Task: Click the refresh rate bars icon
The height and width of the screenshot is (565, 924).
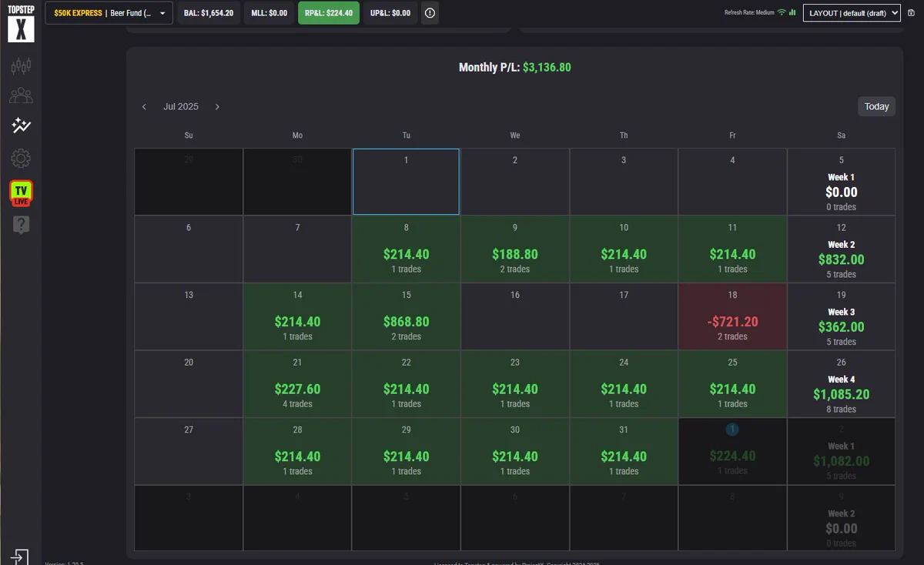Action: pos(792,12)
